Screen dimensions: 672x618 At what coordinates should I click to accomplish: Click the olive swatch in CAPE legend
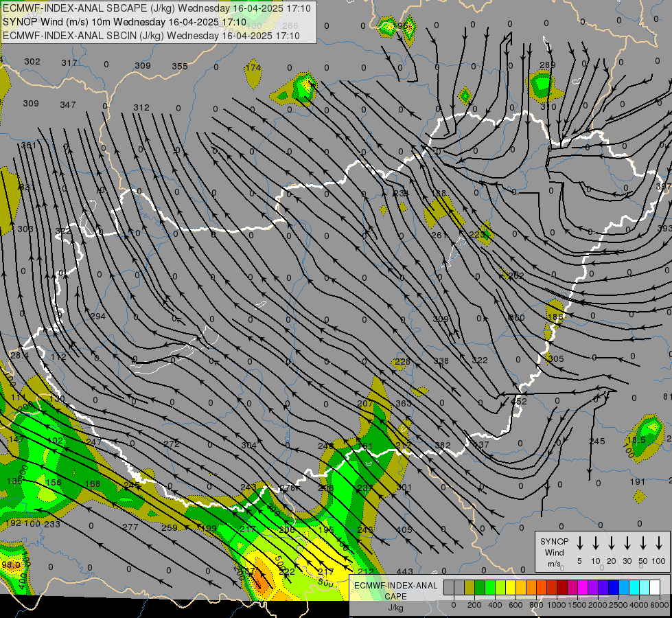click(470, 587)
